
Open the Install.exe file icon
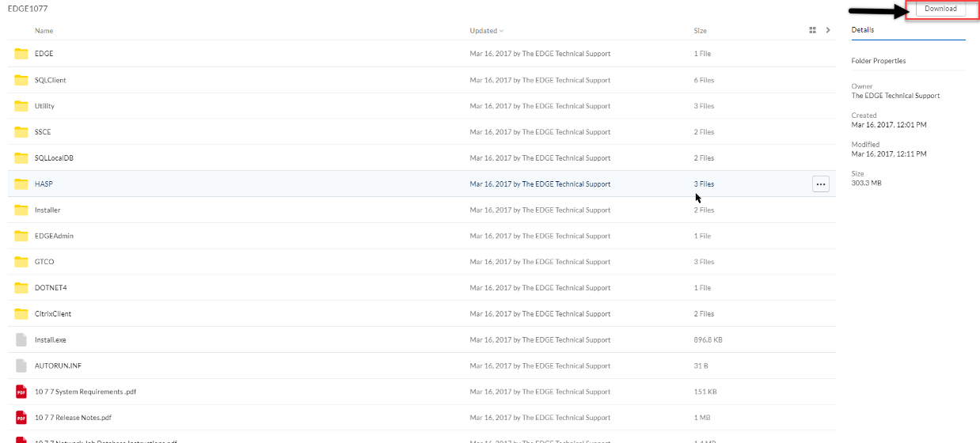[x=21, y=339]
